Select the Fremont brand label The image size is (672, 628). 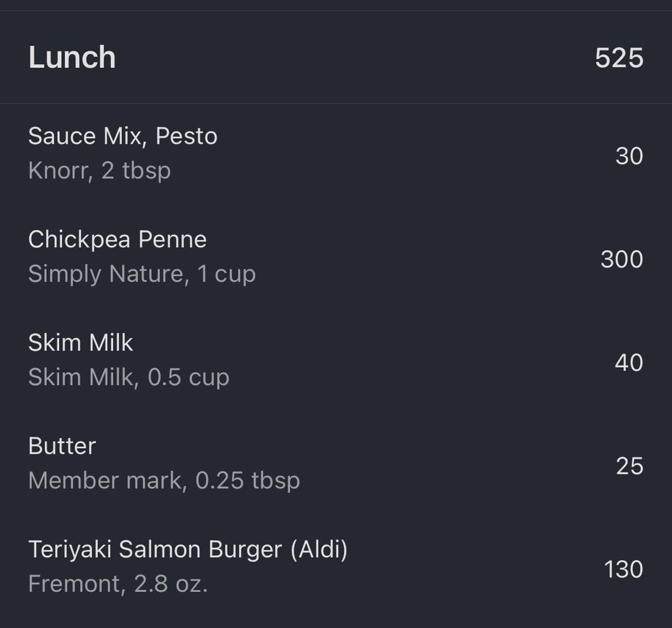(x=74, y=584)
